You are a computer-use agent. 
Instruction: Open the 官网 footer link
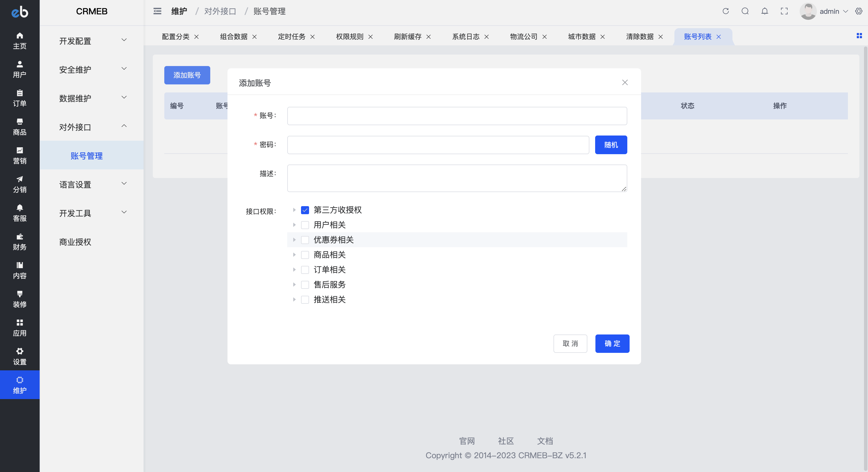tap(467, 441)
